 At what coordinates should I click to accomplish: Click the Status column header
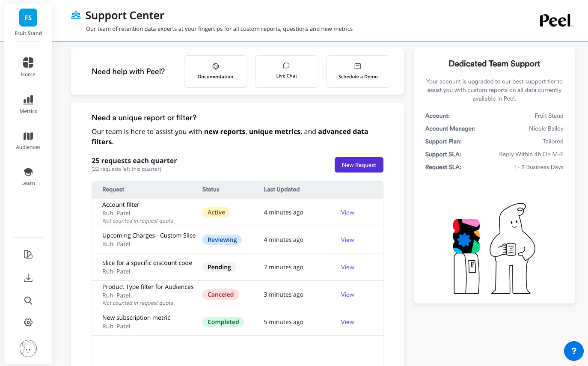211,189
